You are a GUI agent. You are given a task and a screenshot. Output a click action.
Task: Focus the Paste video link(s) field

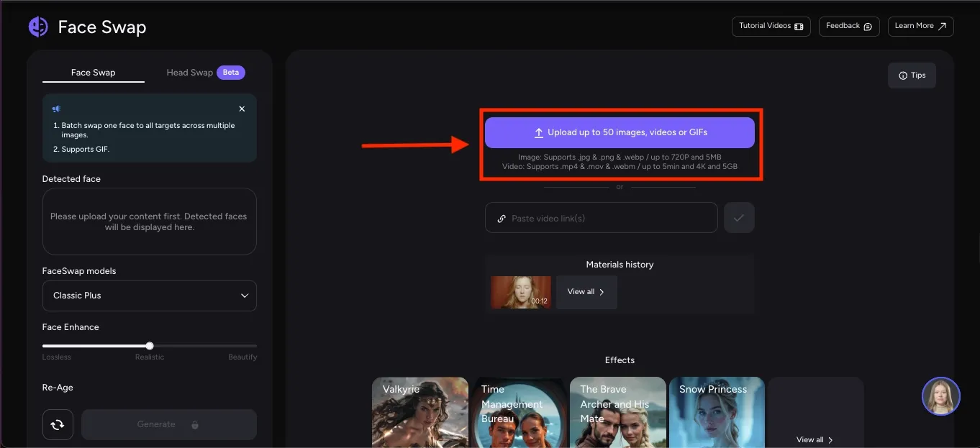(x=602, y=218)
